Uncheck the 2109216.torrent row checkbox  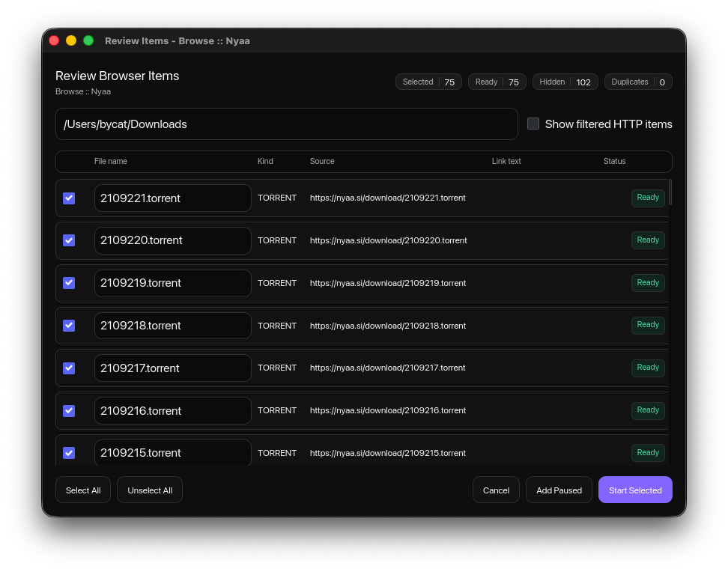pos(69,411)
